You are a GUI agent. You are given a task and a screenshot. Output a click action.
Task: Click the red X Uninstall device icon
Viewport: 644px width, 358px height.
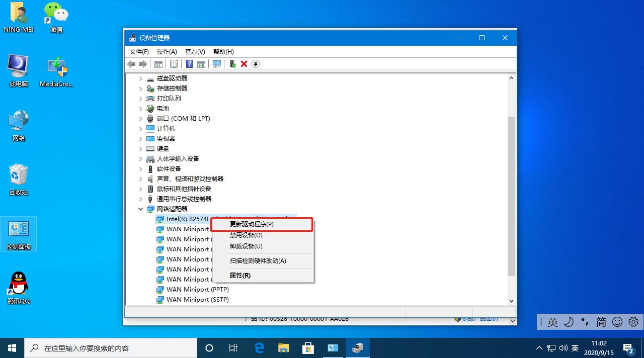click(x=243, y=64)
